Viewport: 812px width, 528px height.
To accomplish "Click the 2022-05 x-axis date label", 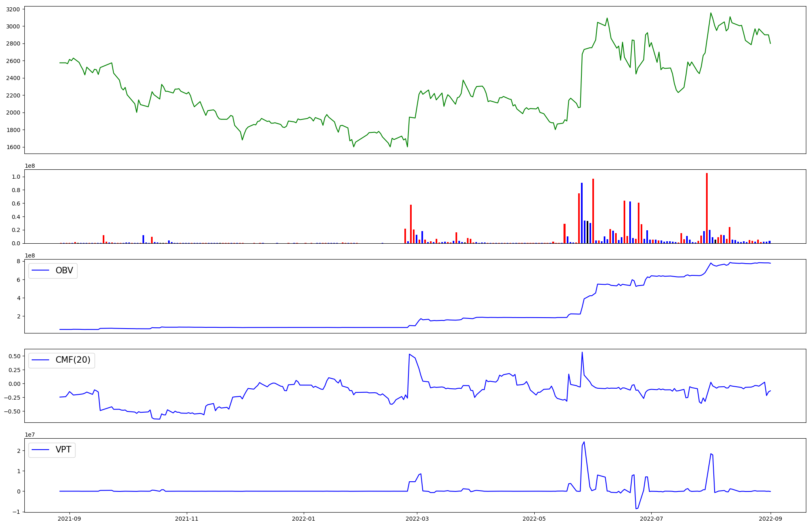I will pos(534,519).
